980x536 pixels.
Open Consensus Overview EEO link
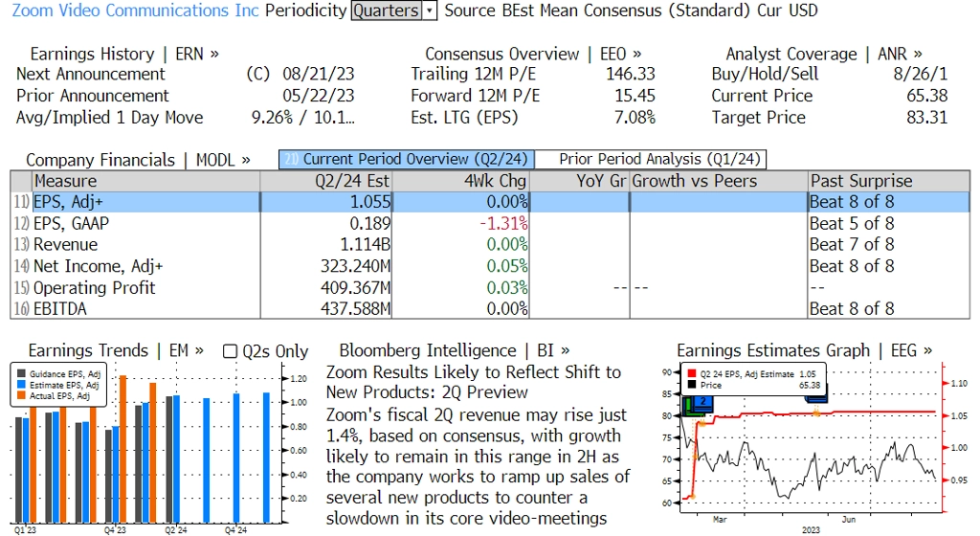point(533,55)
